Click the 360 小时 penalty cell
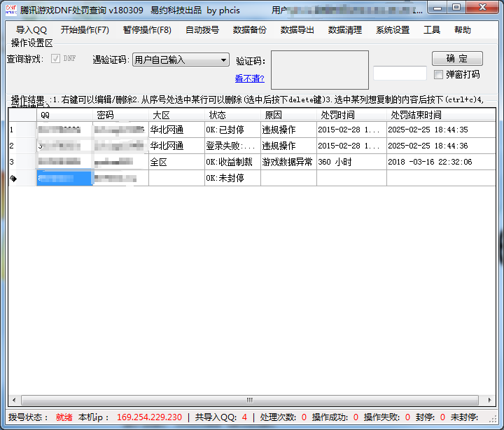504x430 pixels. pyautogui.click(x=351, y=162)
